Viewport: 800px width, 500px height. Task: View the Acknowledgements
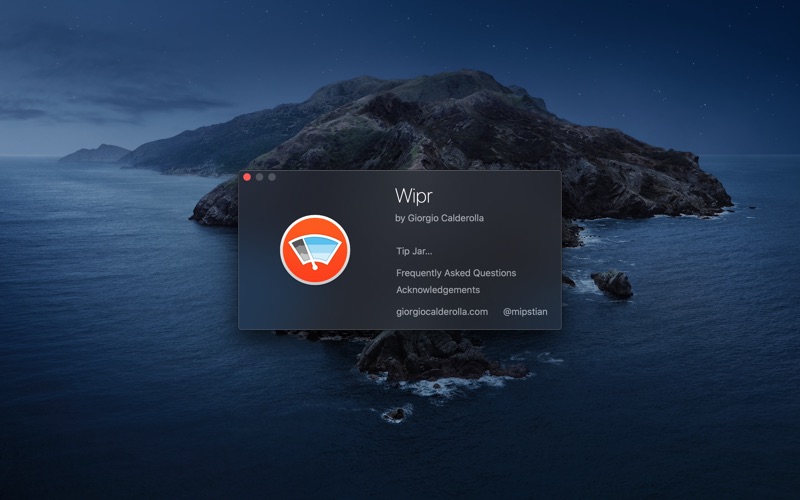[x=438, y=290]
